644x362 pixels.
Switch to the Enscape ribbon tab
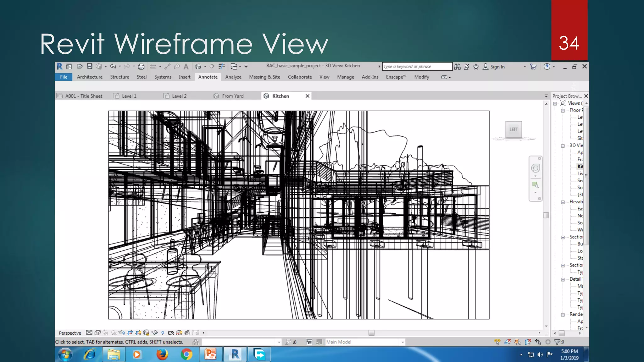[x=396, y=77]
